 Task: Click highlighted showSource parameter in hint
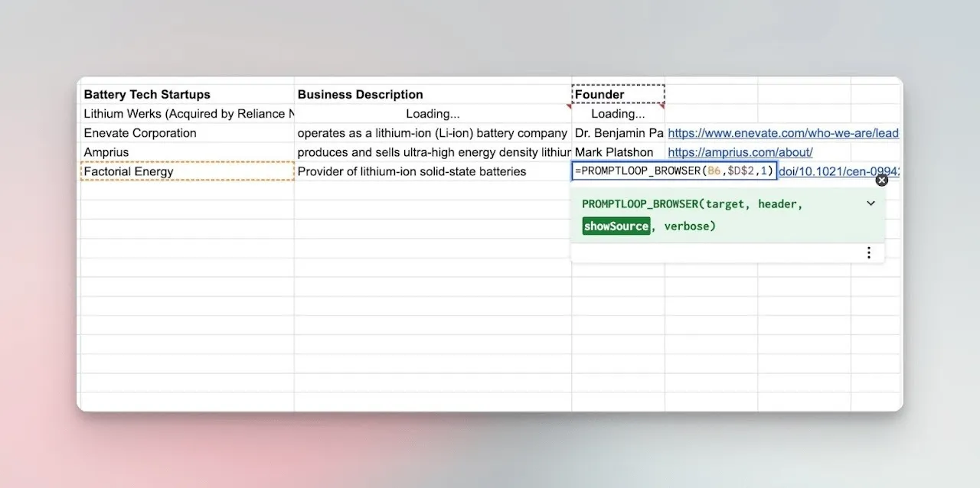(x=616, y=226)
